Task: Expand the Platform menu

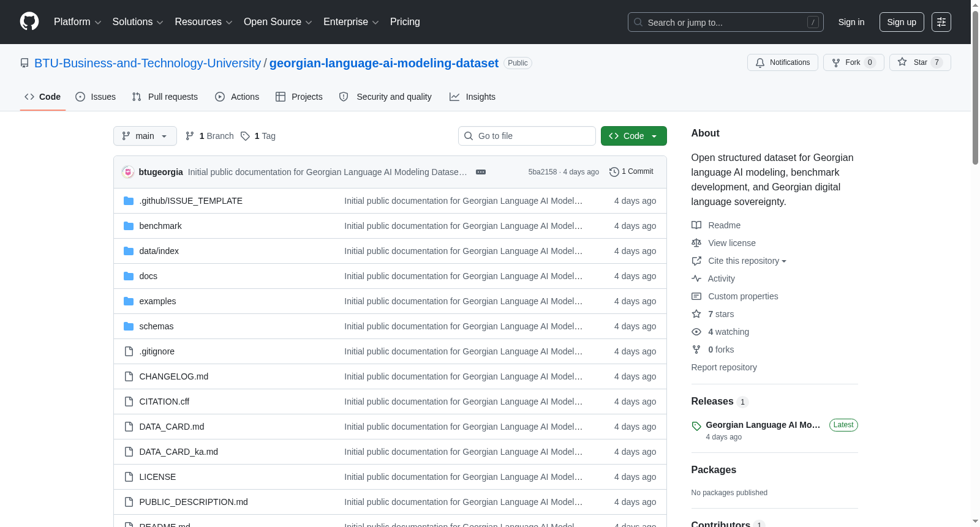Action: (x=77, y=22)
